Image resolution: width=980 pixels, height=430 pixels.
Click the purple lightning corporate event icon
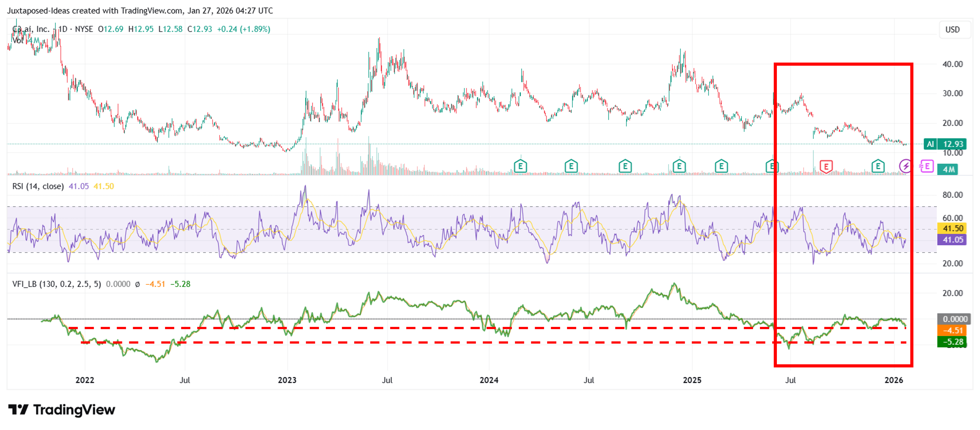pos(905,166)
